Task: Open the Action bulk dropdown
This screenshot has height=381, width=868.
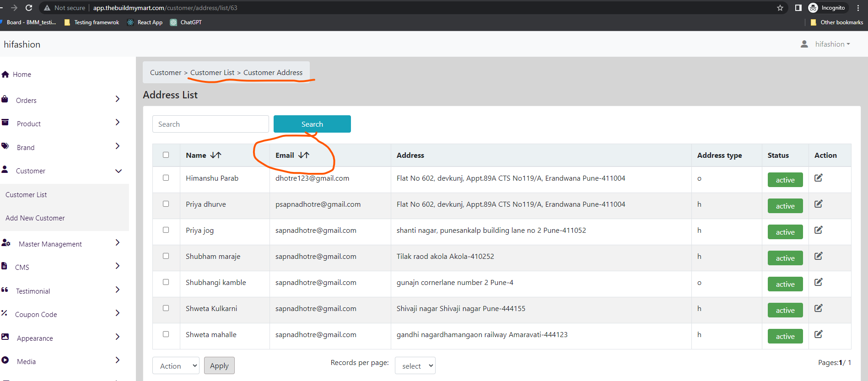Action: click(x=176, y=365)
